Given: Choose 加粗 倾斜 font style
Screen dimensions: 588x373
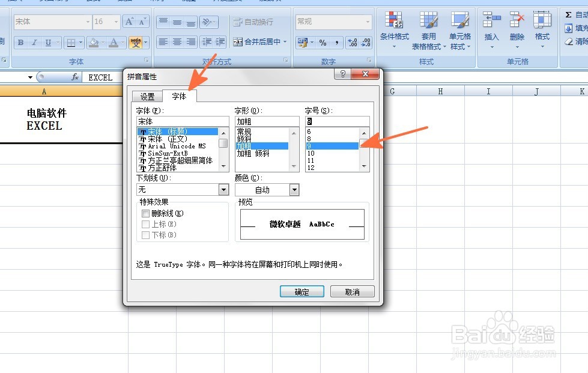Looking at the screenshot, I should pos(262,153).
